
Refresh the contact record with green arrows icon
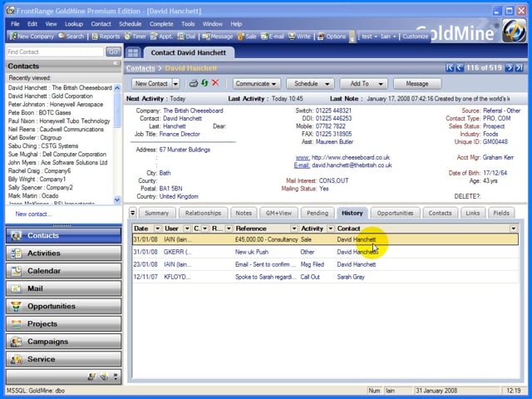coord(204,83)
